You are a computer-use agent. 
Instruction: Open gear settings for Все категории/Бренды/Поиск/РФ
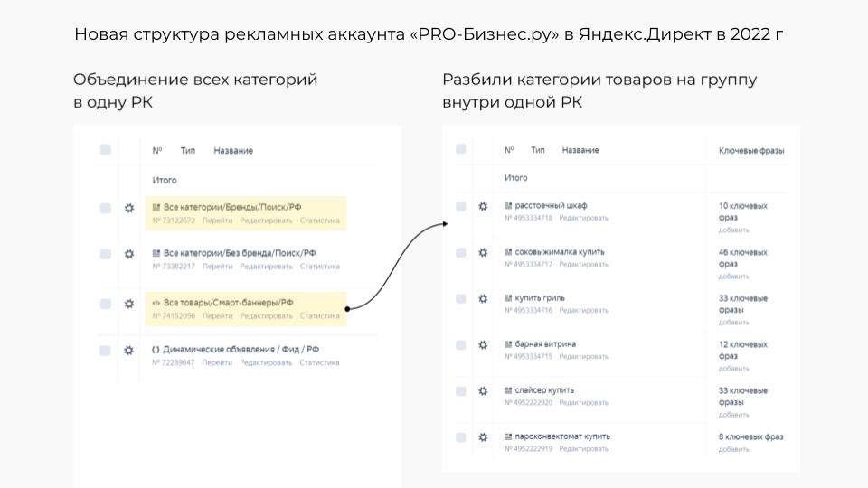coord(129,208)
